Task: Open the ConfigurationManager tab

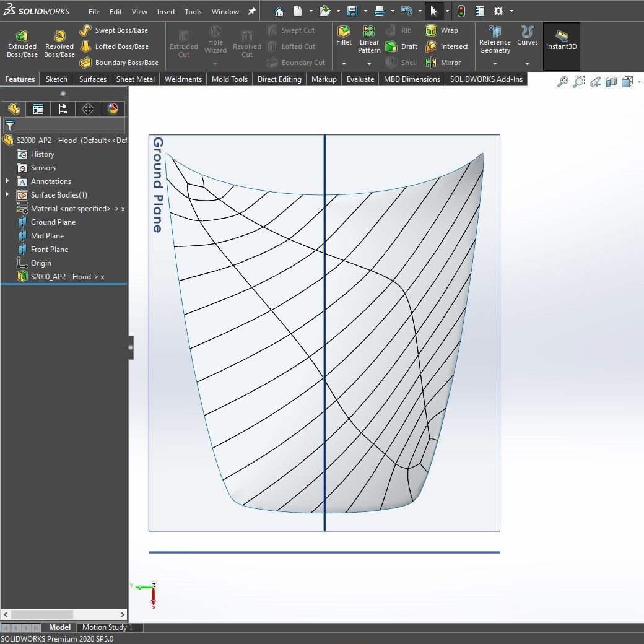Action: coord(63,109)
